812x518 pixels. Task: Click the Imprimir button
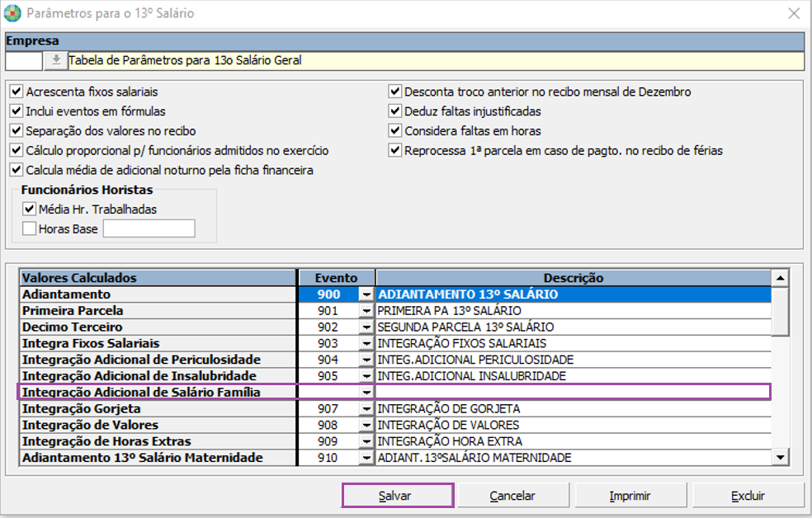pyautogui.click(x=630, y=496)
